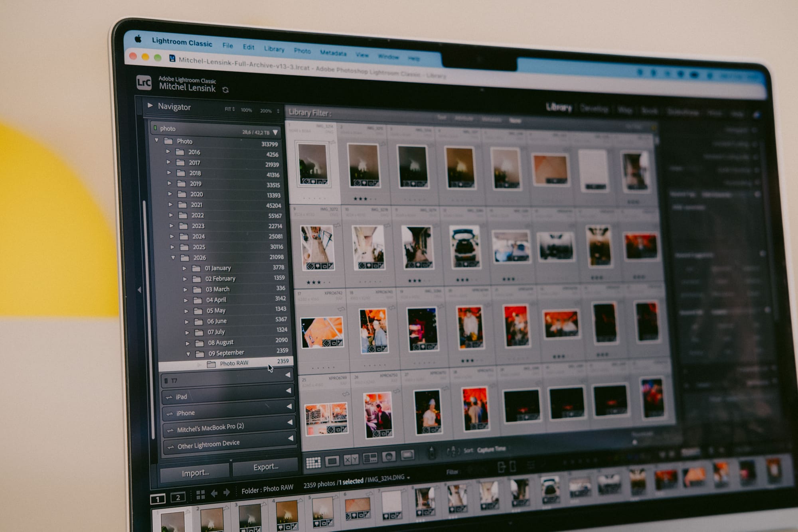Viewport: 798px width, 532px height.
Task: Open the photo volume dropdown triangle
Action: click(275, 132)
